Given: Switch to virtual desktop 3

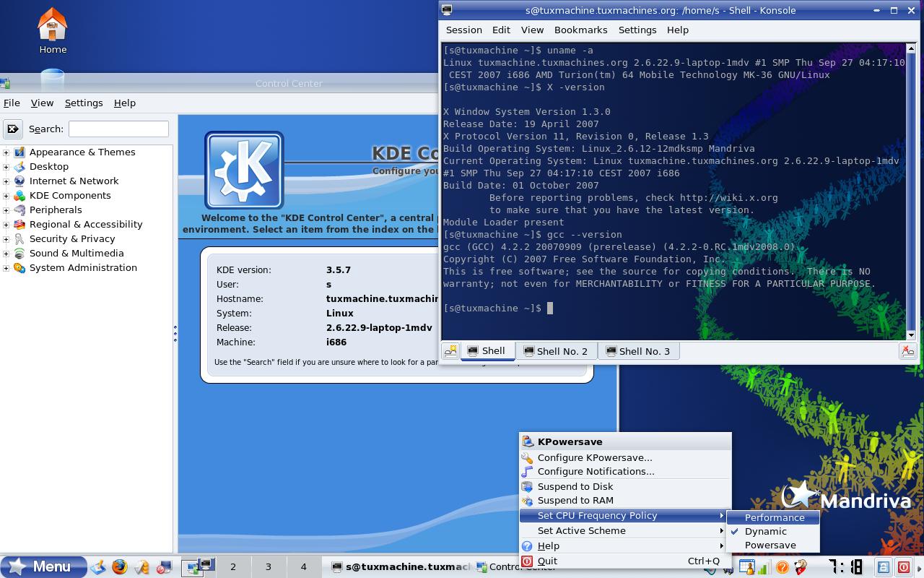Looking at the screenshot, I should pos(268,567).
